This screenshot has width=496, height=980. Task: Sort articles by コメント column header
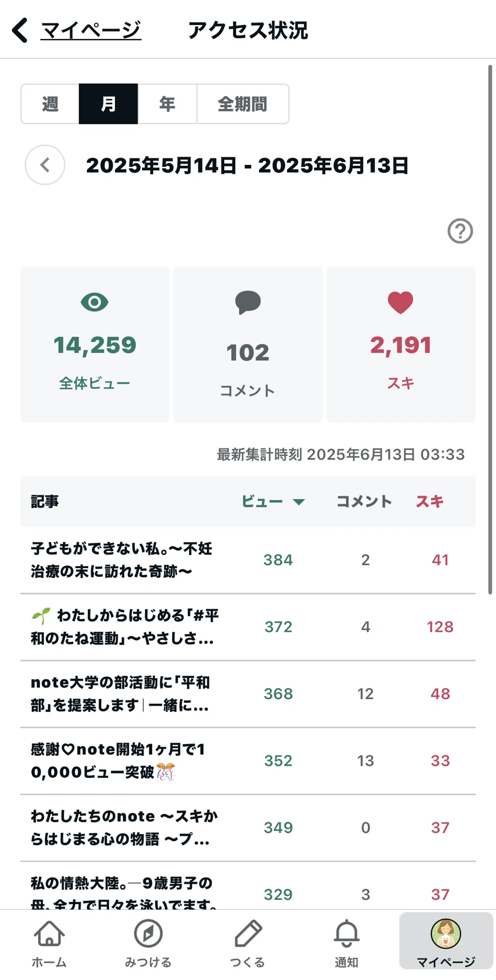(x=364, y=501)
